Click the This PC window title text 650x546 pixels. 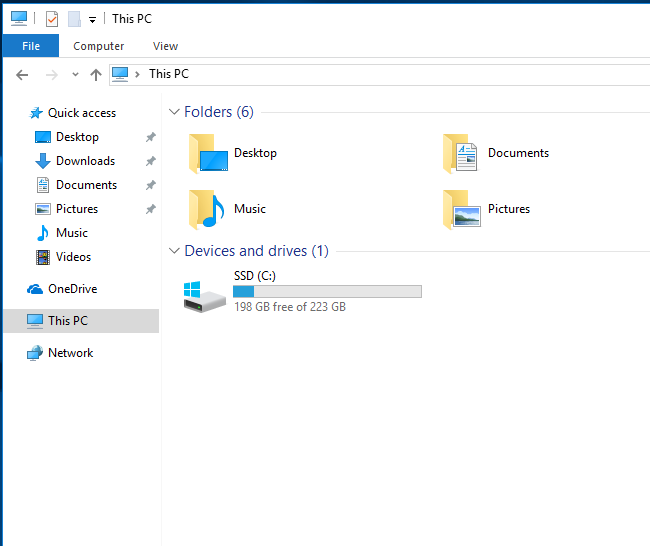click(x=132, y=19)
